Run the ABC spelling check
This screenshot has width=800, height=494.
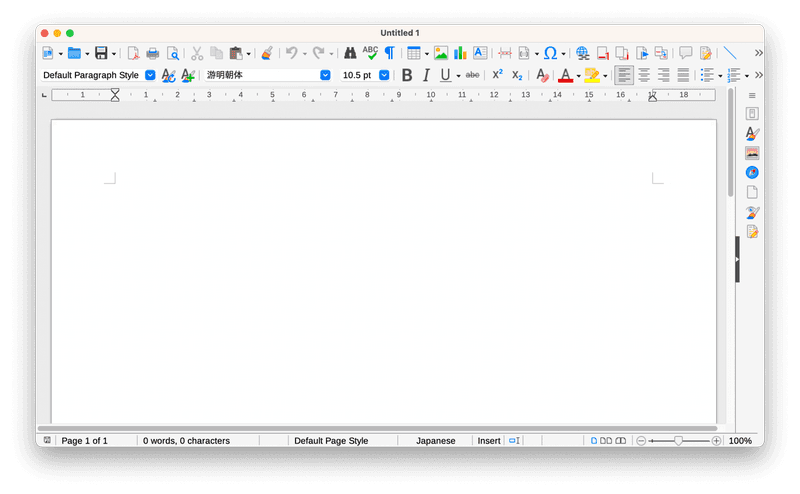(370, 53)
